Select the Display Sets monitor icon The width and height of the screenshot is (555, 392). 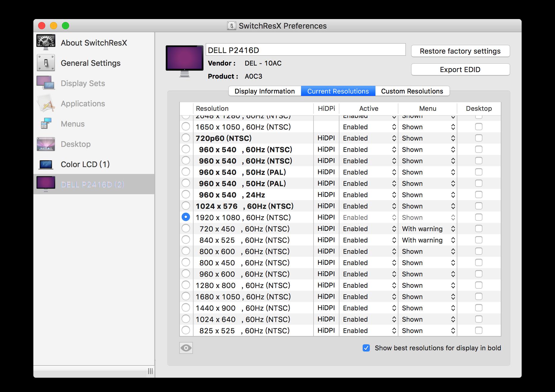pyautogui.click(x=46, y=83)
